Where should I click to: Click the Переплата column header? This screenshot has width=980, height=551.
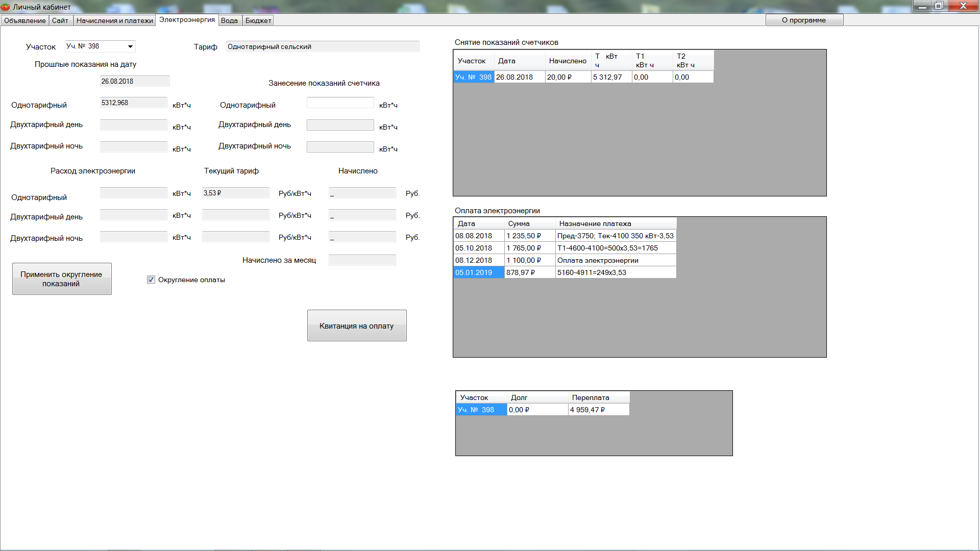[598, 397]
